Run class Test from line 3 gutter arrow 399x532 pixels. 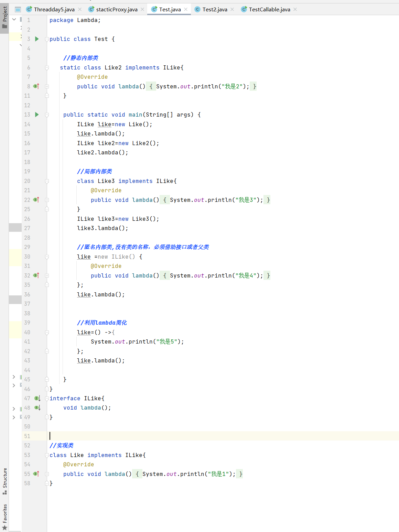coord(37,39)
